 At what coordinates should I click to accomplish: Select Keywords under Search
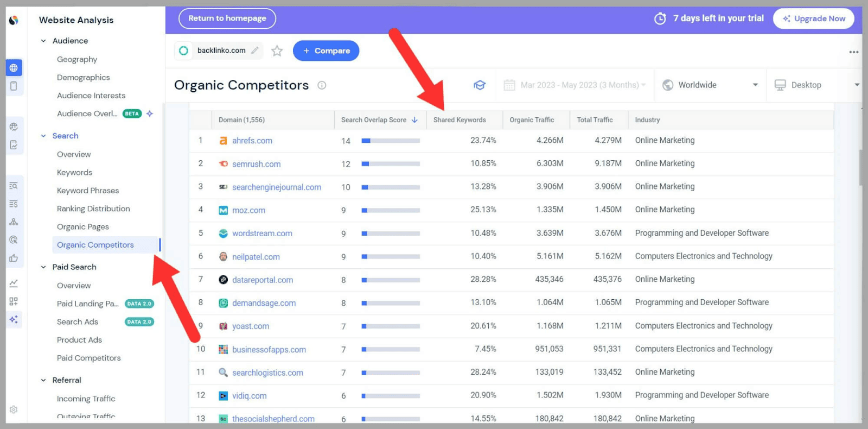pyautogui.click(x=74, y=173)
